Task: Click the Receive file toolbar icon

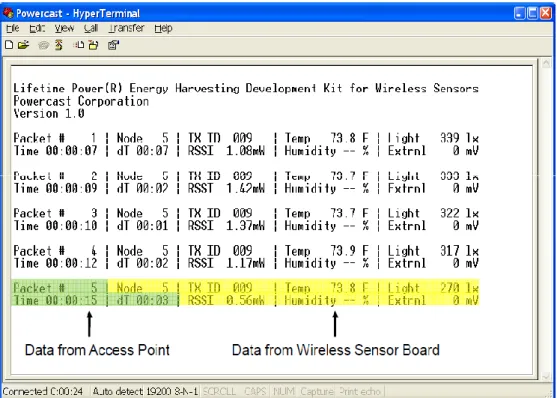Action: pyautogui.click(x=94, y=45)
